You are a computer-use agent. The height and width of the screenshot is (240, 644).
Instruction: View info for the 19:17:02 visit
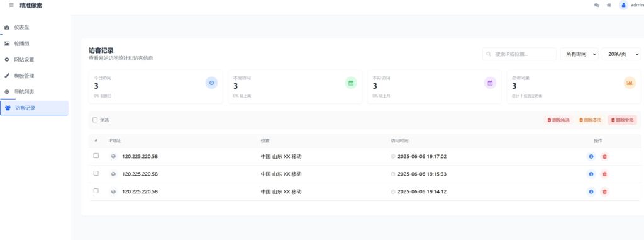tap(591, 156)
